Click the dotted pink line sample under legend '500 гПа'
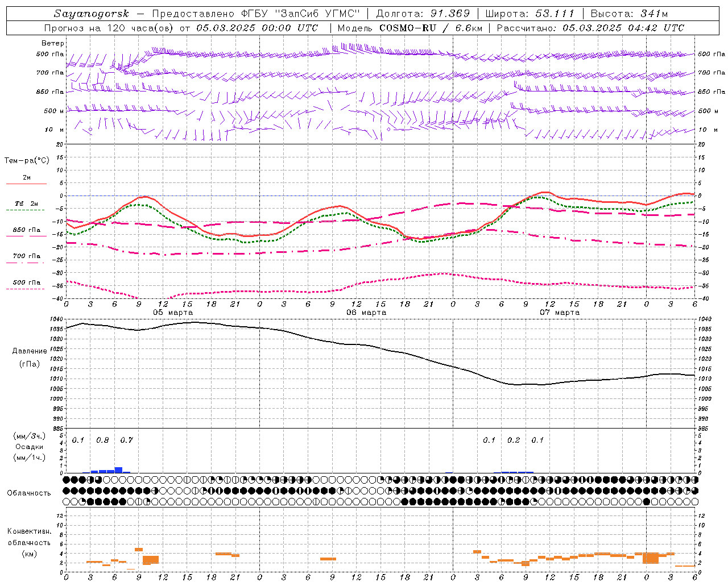Viewport: 728px width, 582px height. [26, 289]
